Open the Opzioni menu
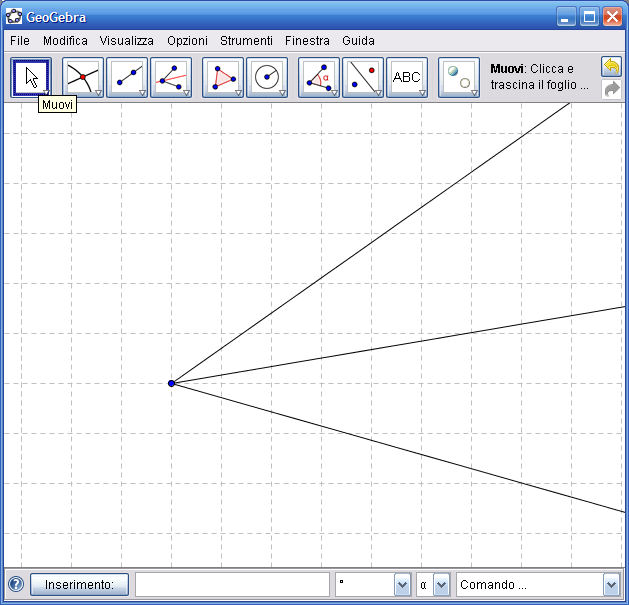 [x=187, y=41]
